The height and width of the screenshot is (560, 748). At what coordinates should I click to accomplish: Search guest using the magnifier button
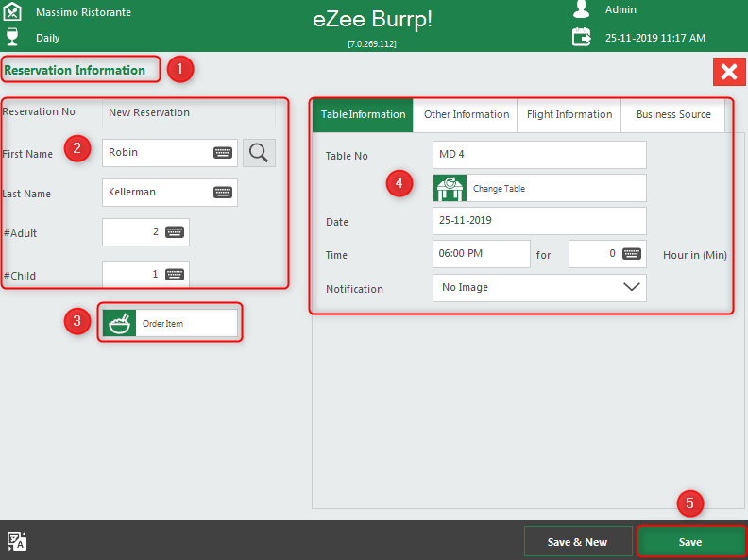coord(259,153)
